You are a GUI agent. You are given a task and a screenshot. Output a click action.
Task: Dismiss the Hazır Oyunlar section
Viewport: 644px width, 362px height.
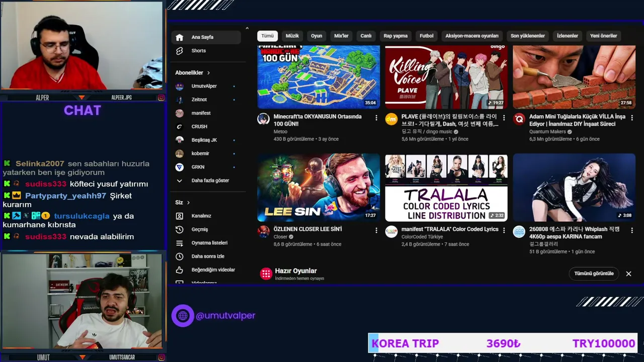tap(628, 274)
